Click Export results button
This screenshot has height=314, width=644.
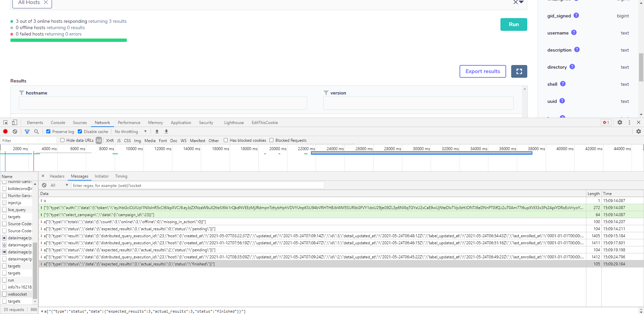pos(483,71)
